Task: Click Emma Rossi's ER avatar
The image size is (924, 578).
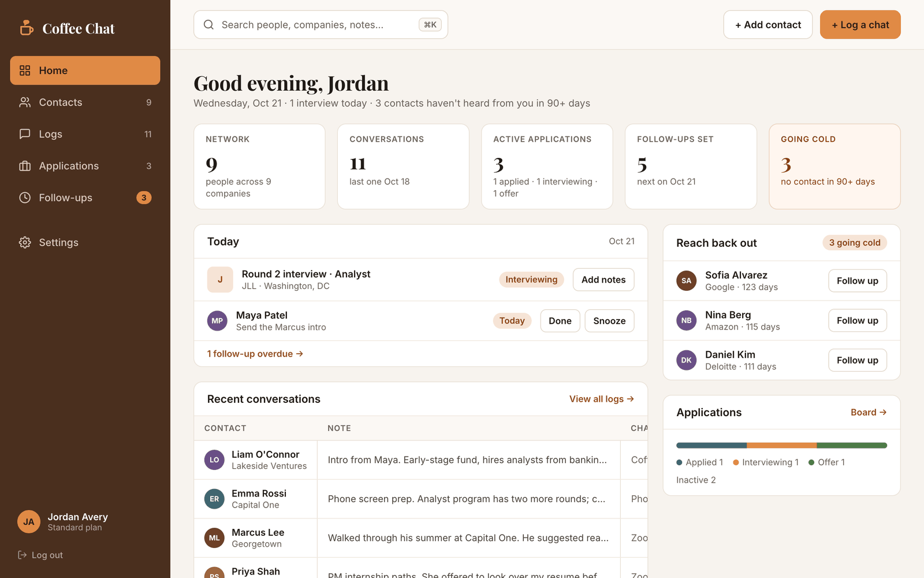Action: (x=214, y=499)
